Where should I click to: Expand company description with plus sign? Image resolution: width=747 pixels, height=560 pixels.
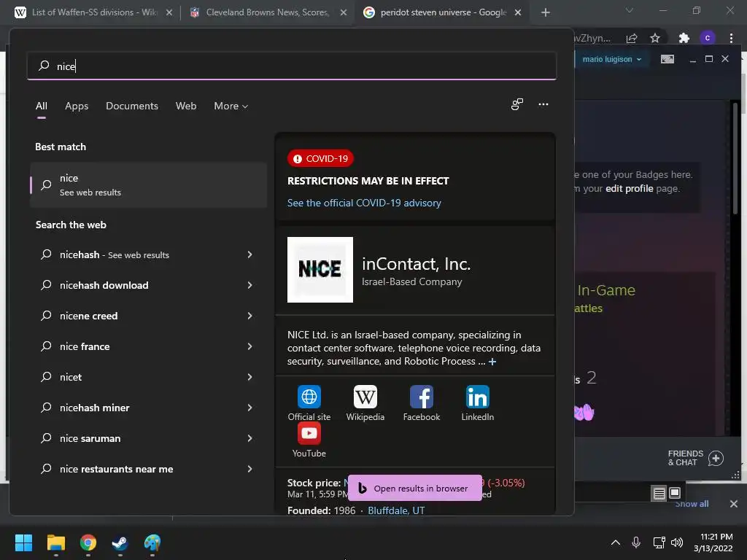pos(492,362)
